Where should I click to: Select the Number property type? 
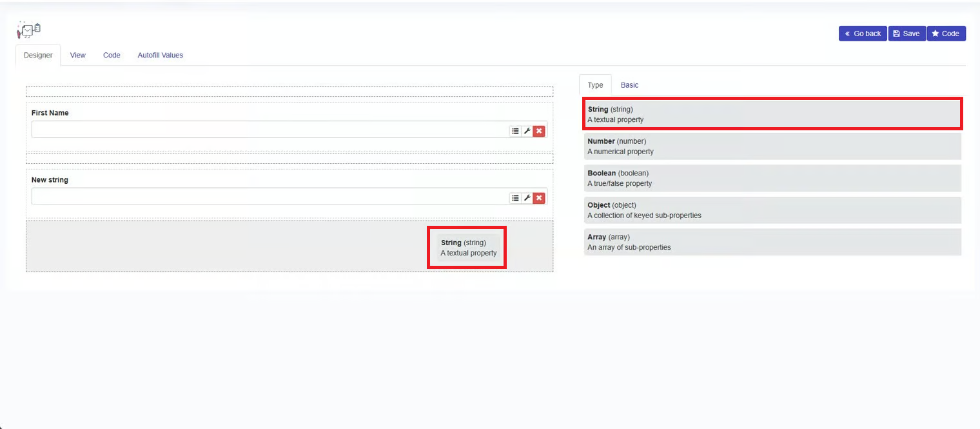tap(772, 146)
